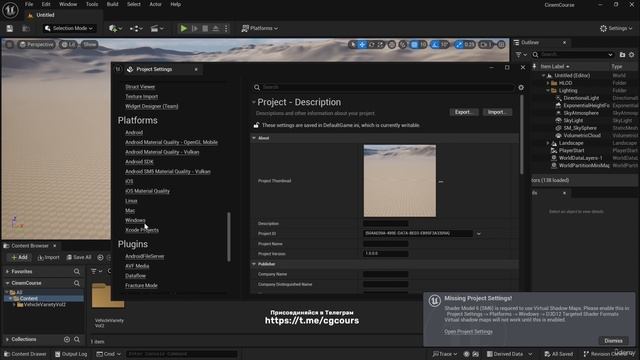Image resolution: width=640 pixels, height=360 pixels.
Task: Click the Perspective viewport mode button
Action: (x=37, y=44)
